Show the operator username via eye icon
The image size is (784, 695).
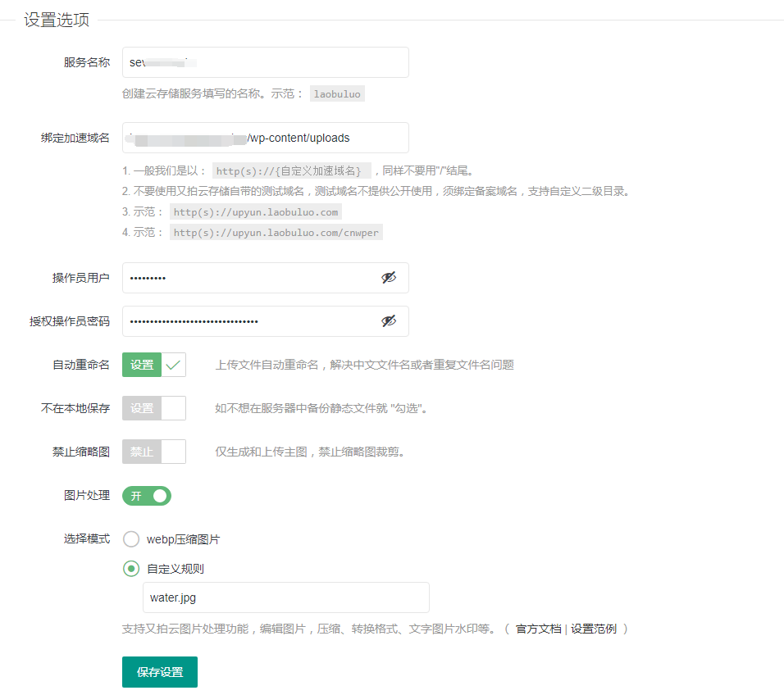[389, 278]
